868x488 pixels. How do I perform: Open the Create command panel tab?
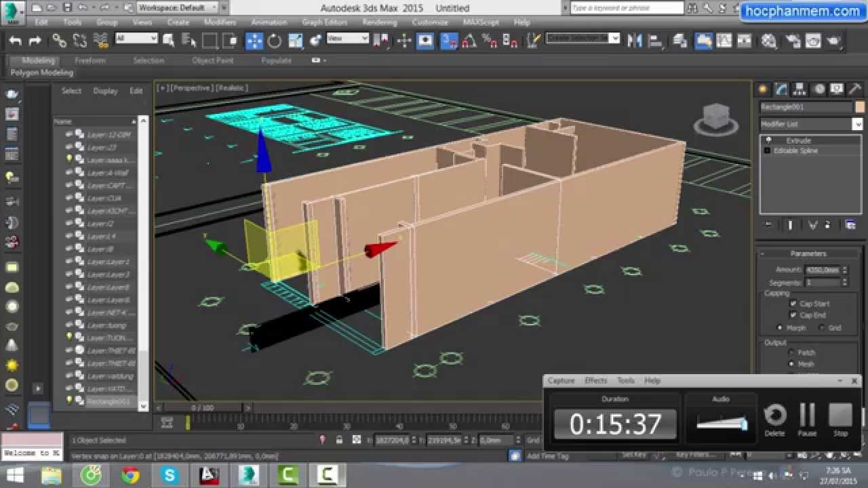click(x=764, y=89)
